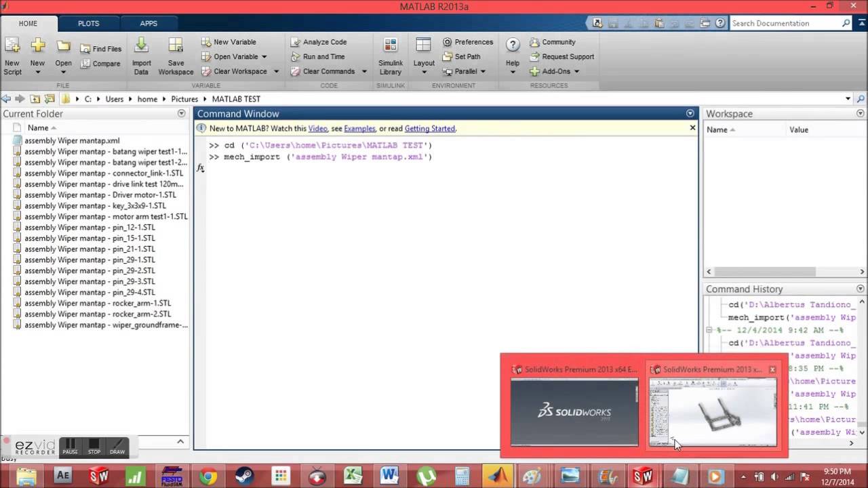Screen dimensions: 868x488
Task: Collapse the 12/4/2014 Command History group
Action: [x=709, y=330]
